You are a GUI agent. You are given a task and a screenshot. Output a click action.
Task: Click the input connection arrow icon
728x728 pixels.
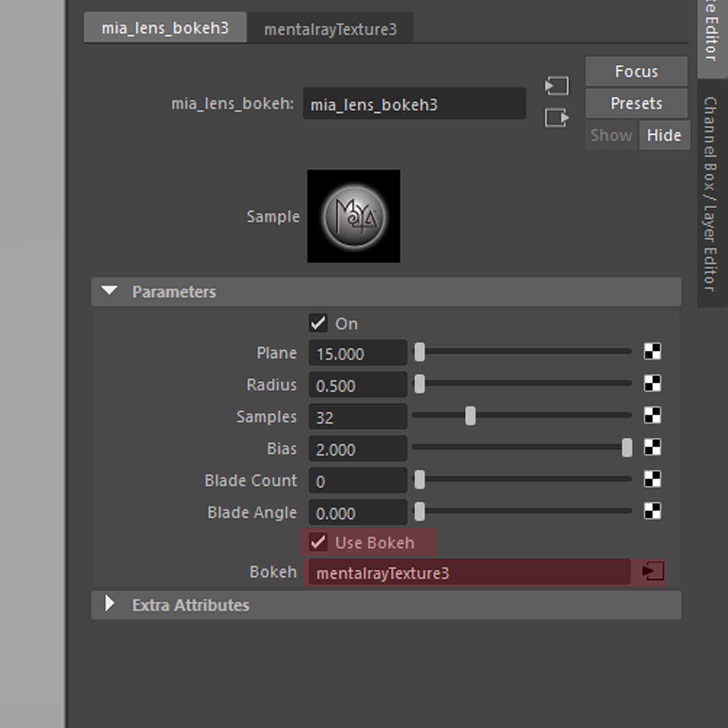[x=557, y=86]
